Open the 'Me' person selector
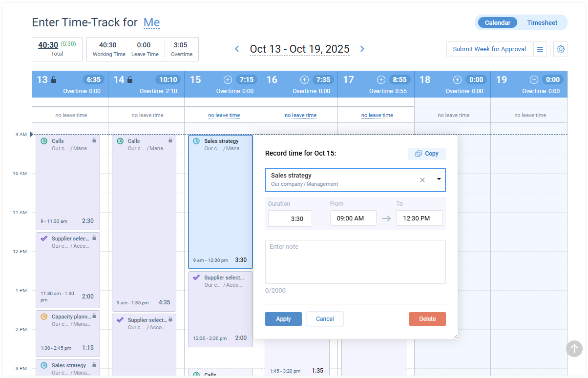The width and height of the screenshot is (588, 378). 151,22
